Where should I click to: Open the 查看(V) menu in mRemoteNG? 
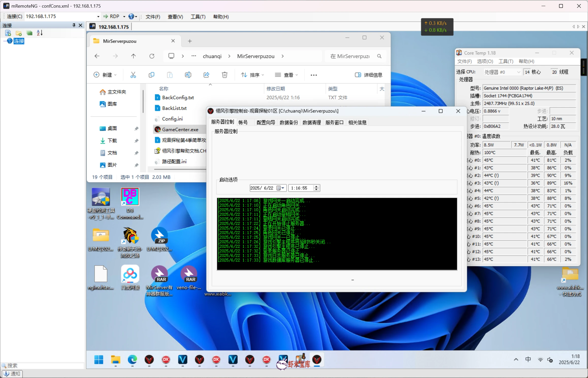point(175,17)
